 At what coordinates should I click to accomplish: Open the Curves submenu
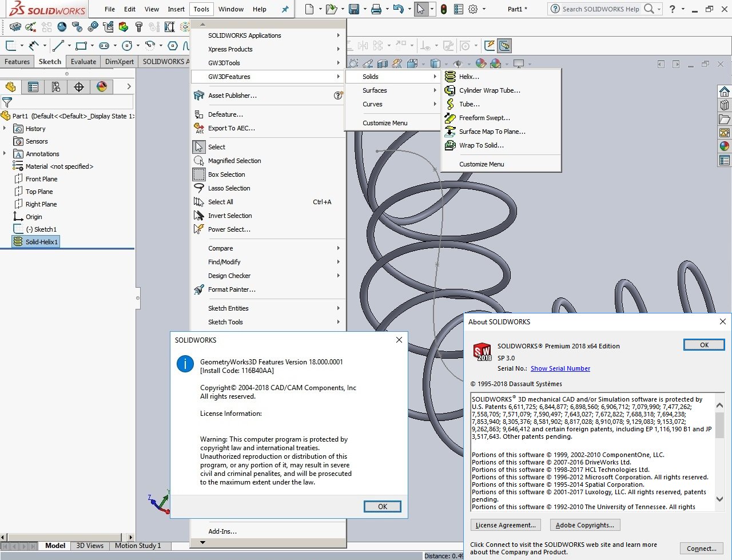(x=392, y=104)
